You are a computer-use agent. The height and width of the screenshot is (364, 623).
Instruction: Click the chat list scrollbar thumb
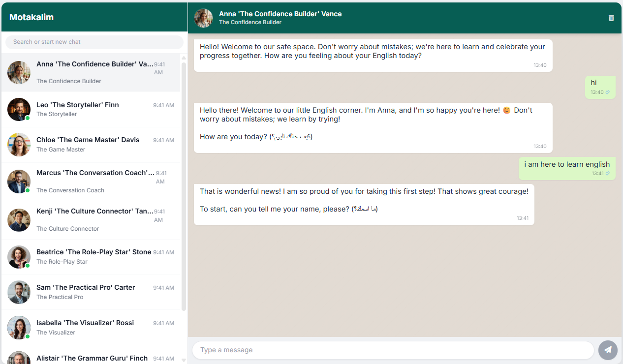coord(184,186)
